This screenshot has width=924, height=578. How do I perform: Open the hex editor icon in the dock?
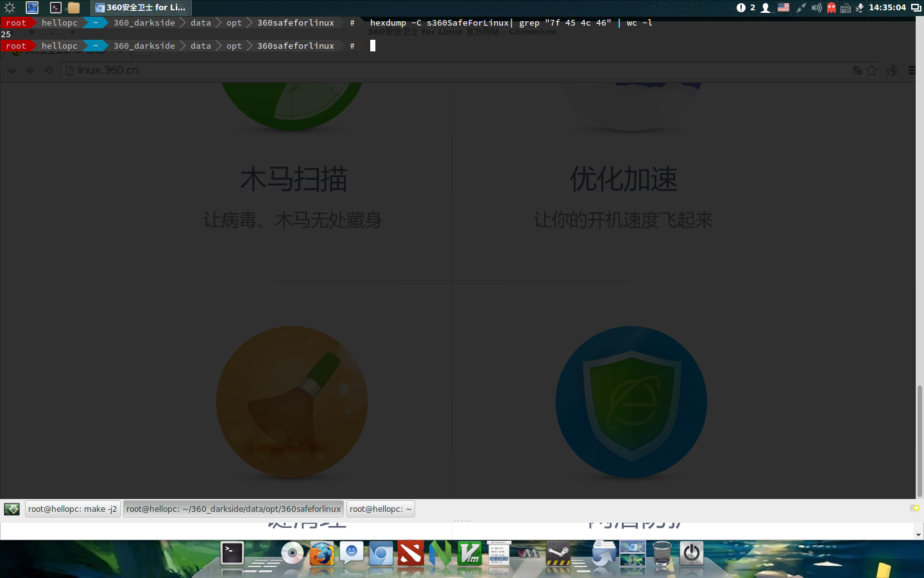499,552
